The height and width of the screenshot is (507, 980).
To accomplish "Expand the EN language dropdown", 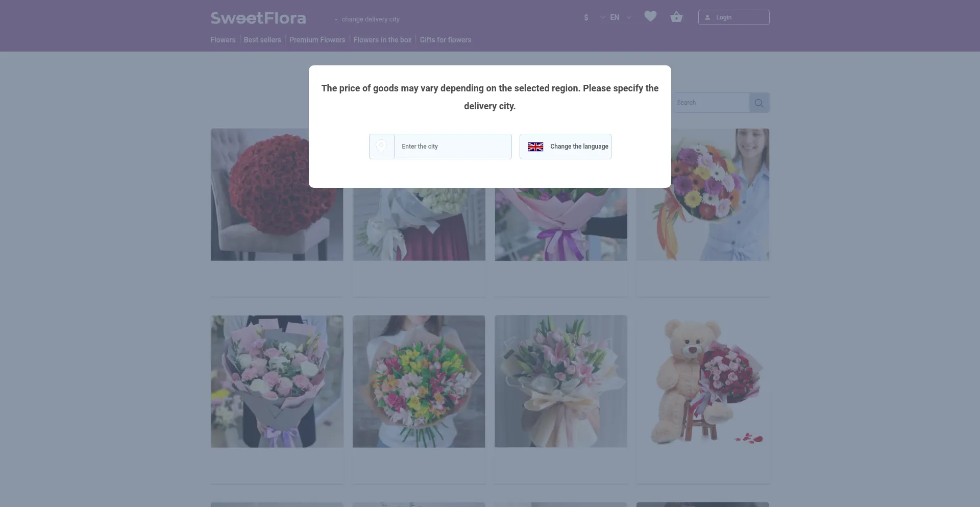I will tap(621, 17).
